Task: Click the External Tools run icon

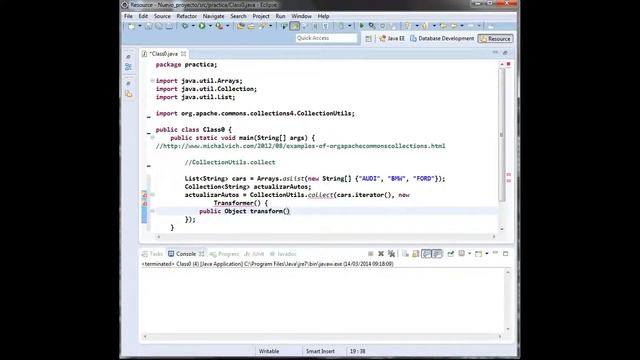Action: click(220, 26)
